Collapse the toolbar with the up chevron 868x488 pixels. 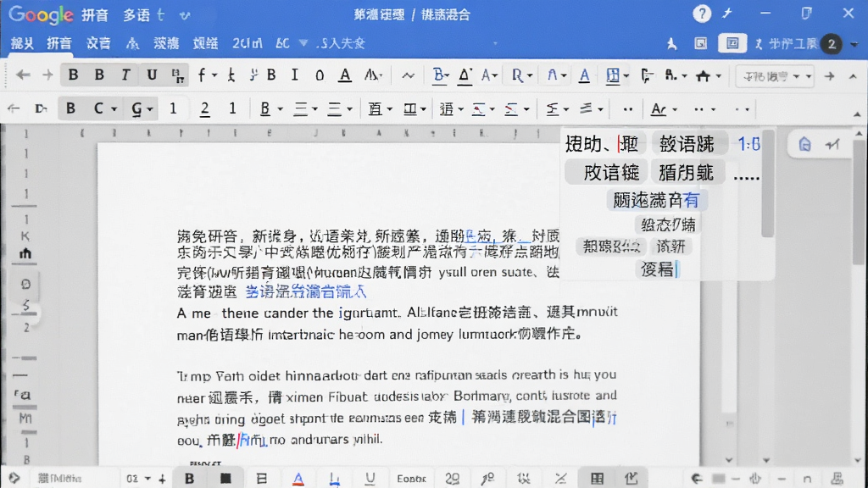pyautogui.click(x=853, y=76)
